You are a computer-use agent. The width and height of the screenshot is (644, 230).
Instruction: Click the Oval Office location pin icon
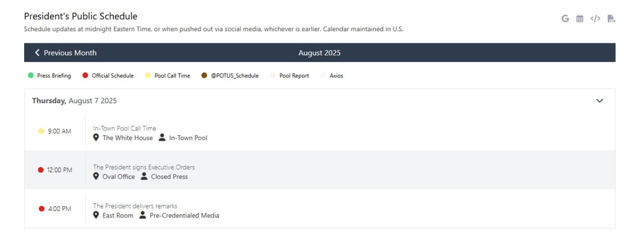[x=96, y=176]
